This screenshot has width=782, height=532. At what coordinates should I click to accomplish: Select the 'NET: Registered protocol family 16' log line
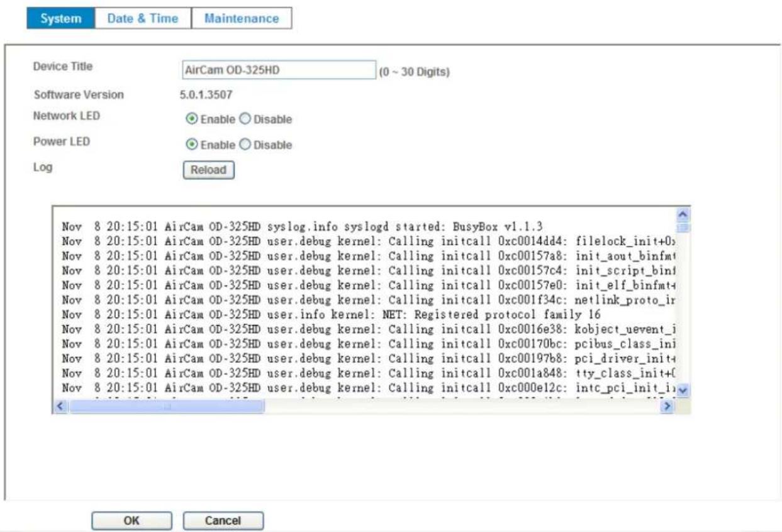point(332,314)
